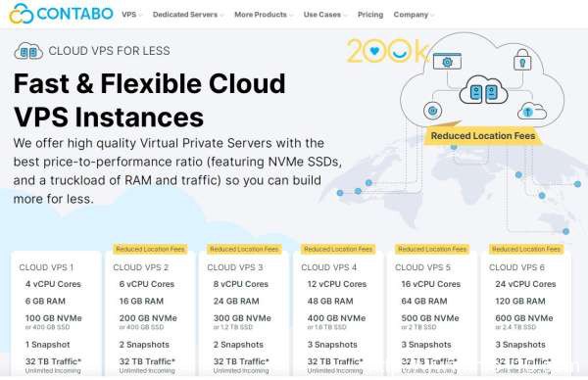Screen dimensions: 588x380
Task: Expand the VPS dropdown menu
Action: pos(131,15)
